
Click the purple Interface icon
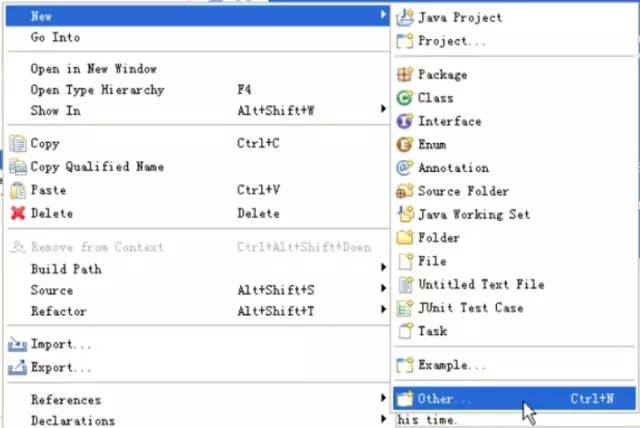[405, 121]
